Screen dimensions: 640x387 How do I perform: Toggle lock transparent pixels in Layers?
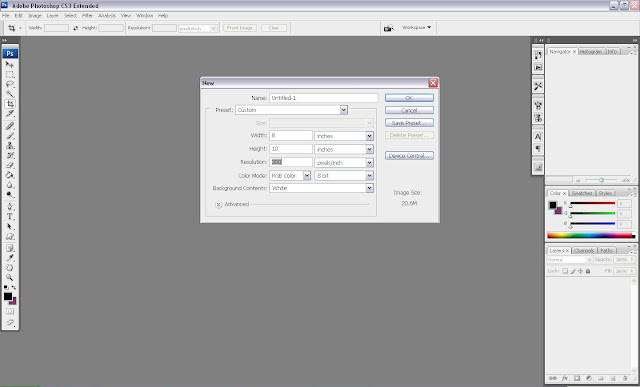click(x=565, y=271)
